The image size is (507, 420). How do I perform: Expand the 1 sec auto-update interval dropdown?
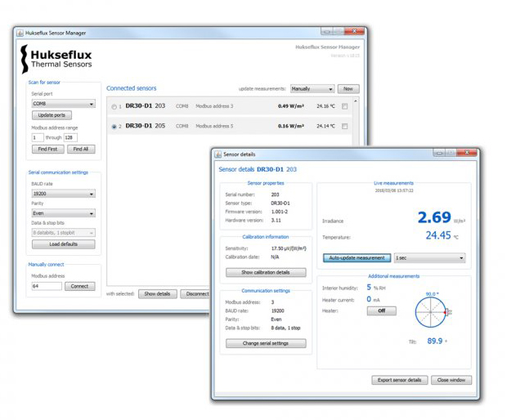click(428, 258)
